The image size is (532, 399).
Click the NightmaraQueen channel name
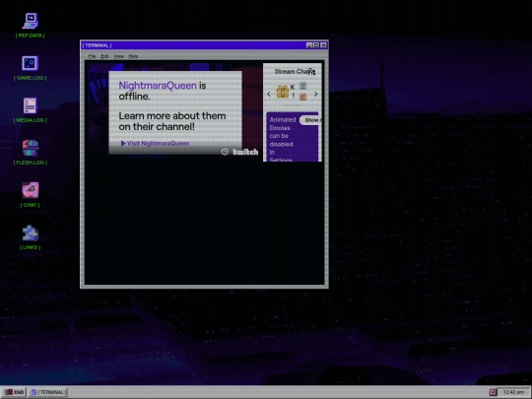[x=158, y=86]
